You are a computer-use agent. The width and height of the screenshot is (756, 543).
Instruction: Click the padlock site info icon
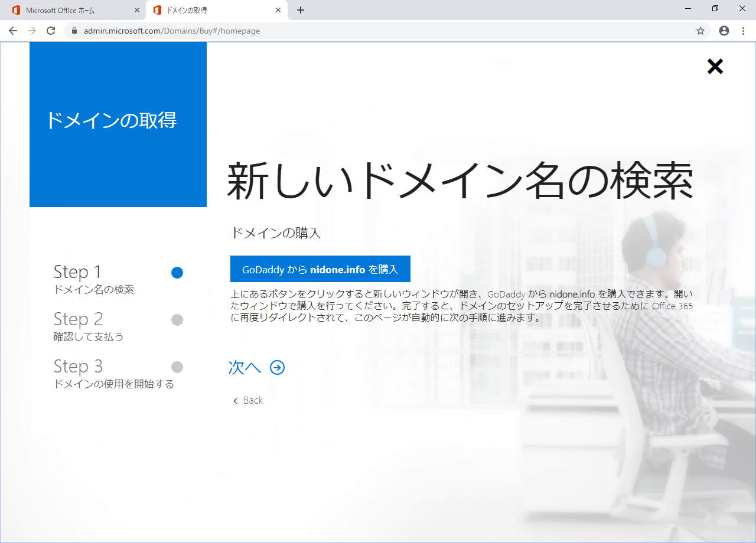click(74, 31)
